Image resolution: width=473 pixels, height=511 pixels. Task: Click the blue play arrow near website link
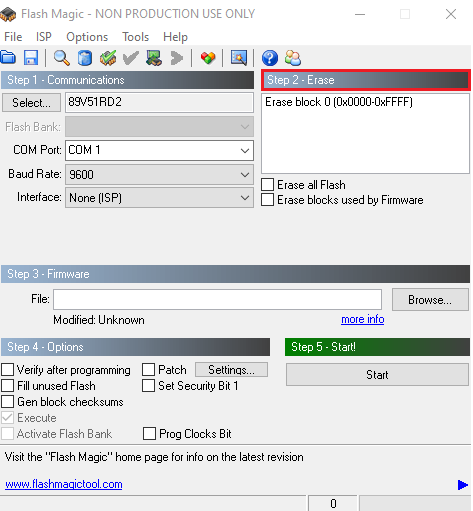click(x=463, y=485)
